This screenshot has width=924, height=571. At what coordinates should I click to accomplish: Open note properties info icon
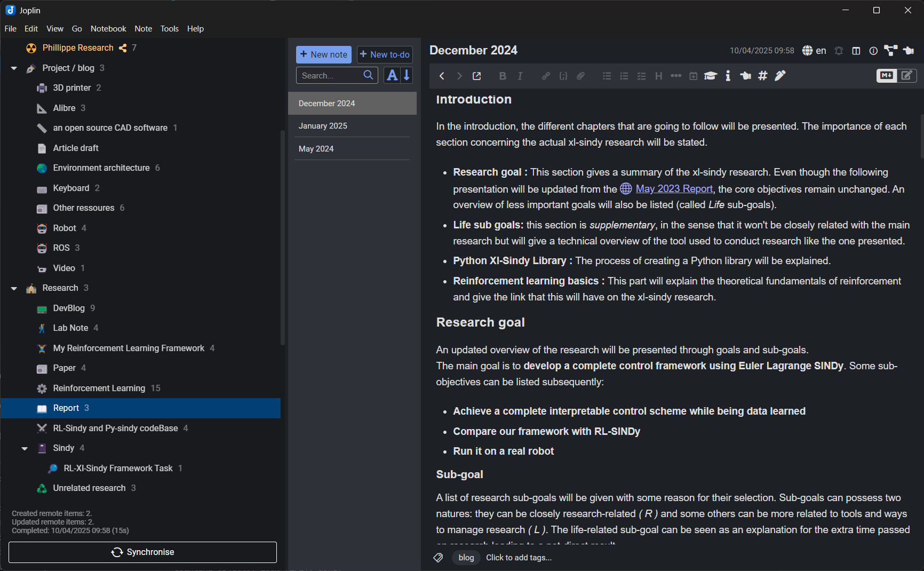(x=873, y=51)
